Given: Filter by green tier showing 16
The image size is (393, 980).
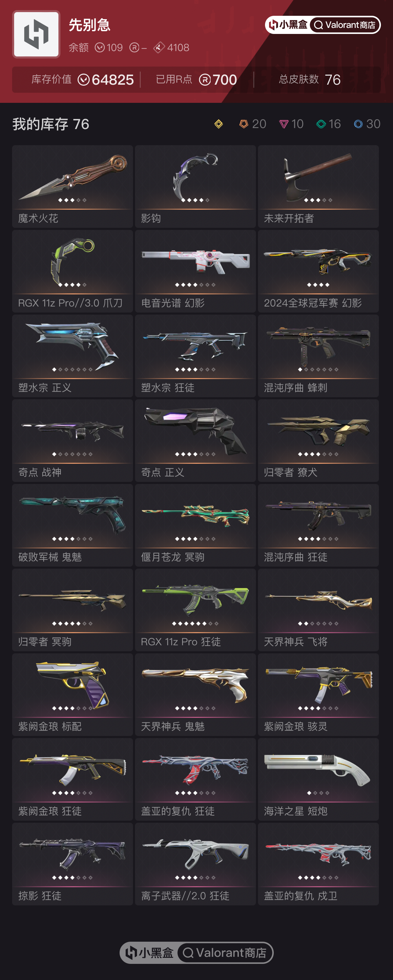Looking at the screenshot, I should click(329, 124).
